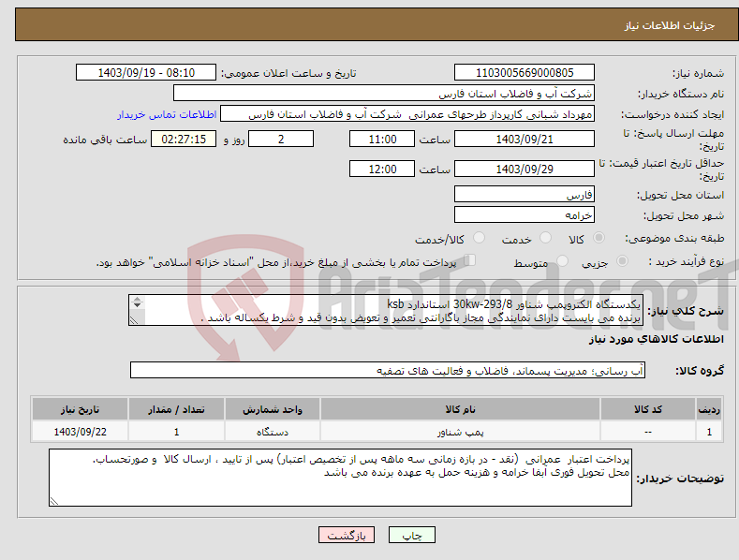Click the جزئیات اطلاعات نیاز page title
Image resolution: width=739 pixels, height=560 pixels.
tap(670, 25)
